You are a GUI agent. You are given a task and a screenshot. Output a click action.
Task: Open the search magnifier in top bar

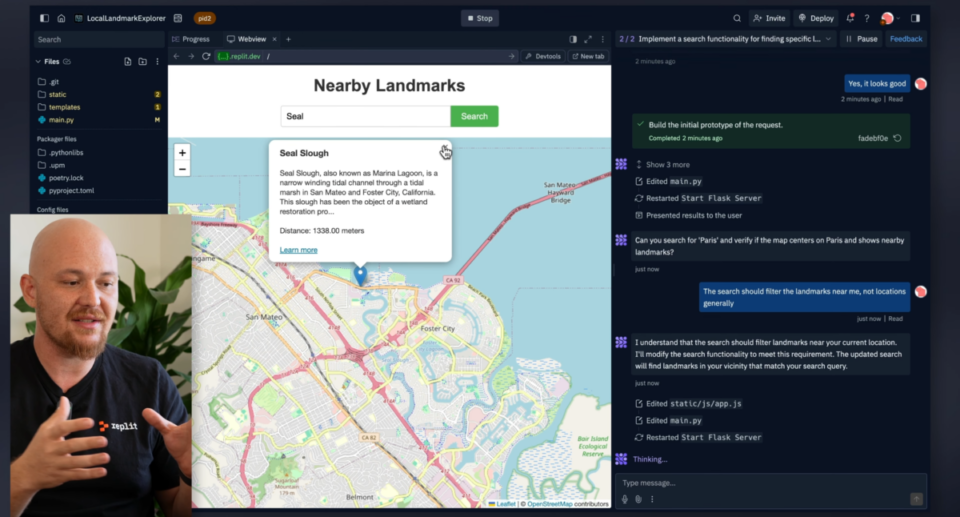click(x=737, y=18)
